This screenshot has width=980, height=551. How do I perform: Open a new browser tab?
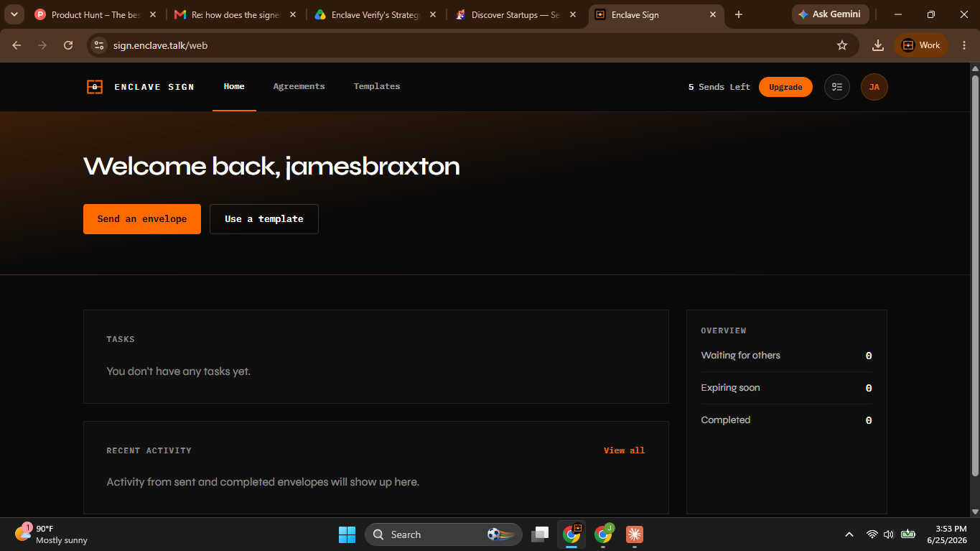pyautogui.click(x=739, y=14)
